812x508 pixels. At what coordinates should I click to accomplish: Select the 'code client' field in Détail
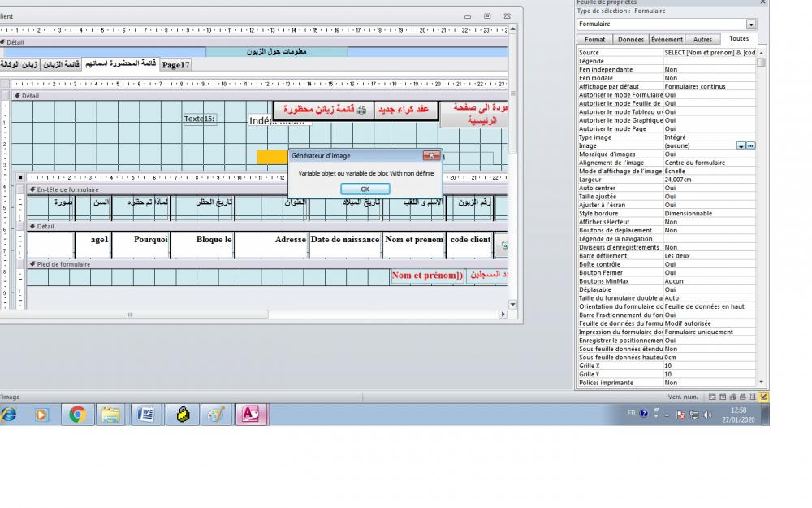click(x=469, y=245)
